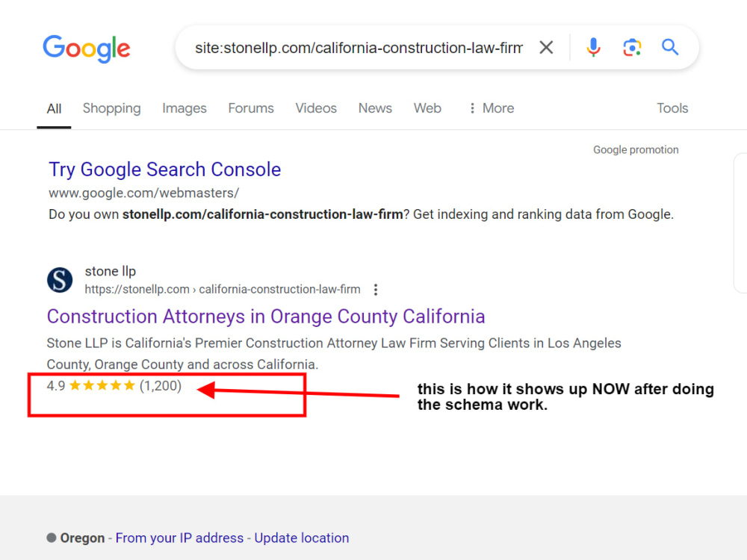
Task: Focus the search box with site: query
Action: (359, 48)
